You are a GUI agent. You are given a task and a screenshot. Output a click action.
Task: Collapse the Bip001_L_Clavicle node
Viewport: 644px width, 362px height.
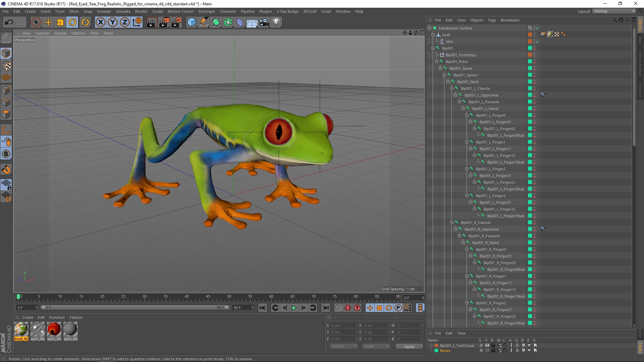point(452,88)
